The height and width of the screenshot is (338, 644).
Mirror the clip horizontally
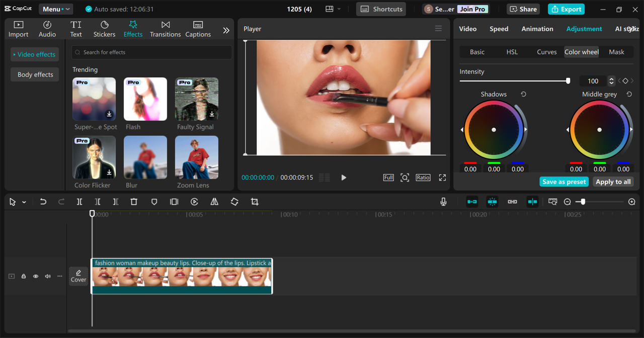point(214,202)
